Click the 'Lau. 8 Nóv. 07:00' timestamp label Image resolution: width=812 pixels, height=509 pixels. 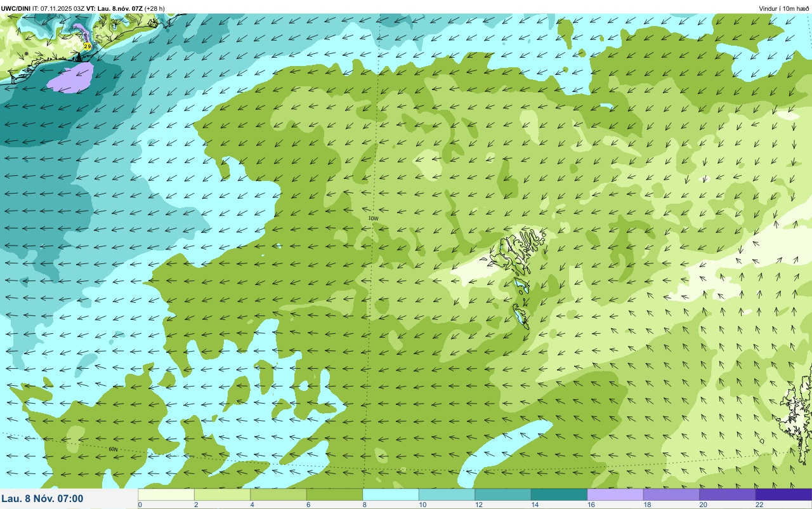[x=43, y=499]
